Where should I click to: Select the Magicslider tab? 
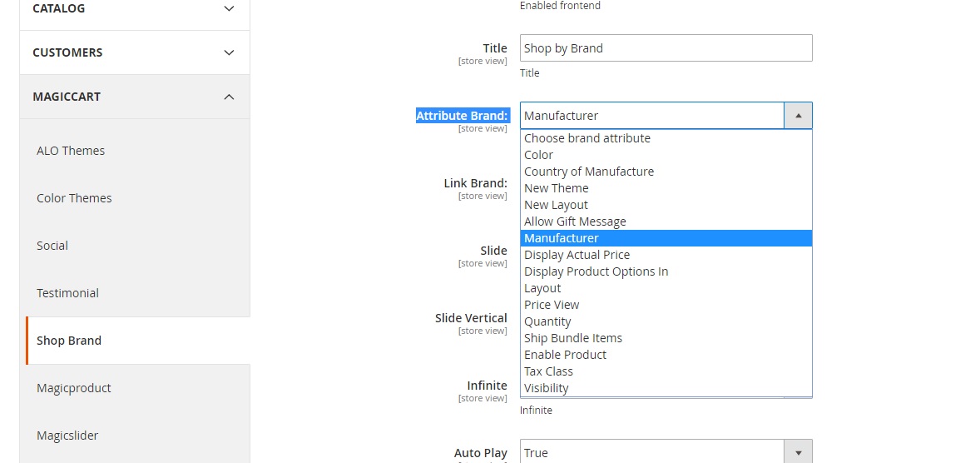tap(67, 436)
